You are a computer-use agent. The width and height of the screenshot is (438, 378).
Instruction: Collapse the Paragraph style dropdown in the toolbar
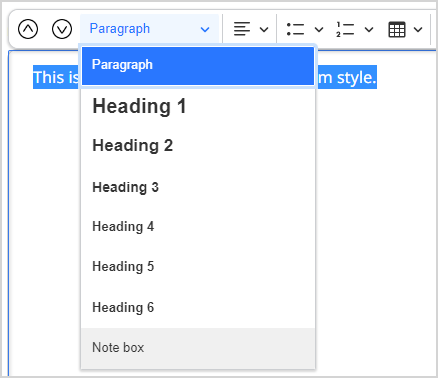(x=149, y=29)
